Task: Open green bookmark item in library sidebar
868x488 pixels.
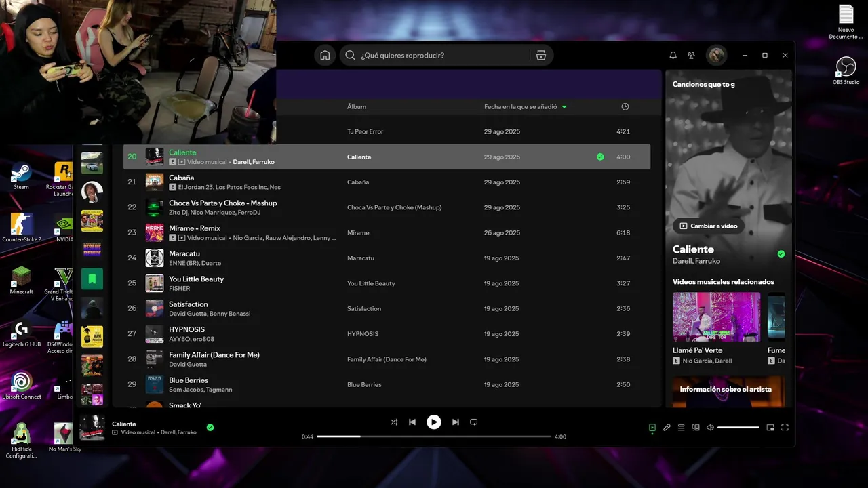Action: 92,279
